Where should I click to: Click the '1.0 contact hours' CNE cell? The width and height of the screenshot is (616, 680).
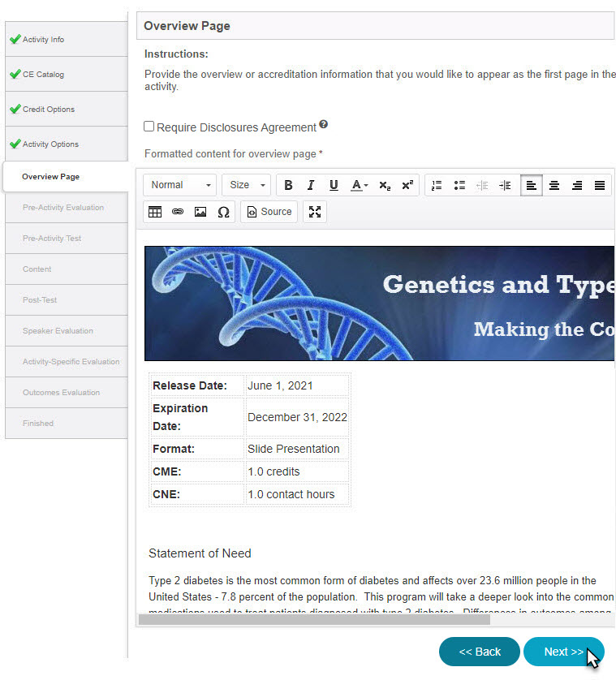coord(297,494)
